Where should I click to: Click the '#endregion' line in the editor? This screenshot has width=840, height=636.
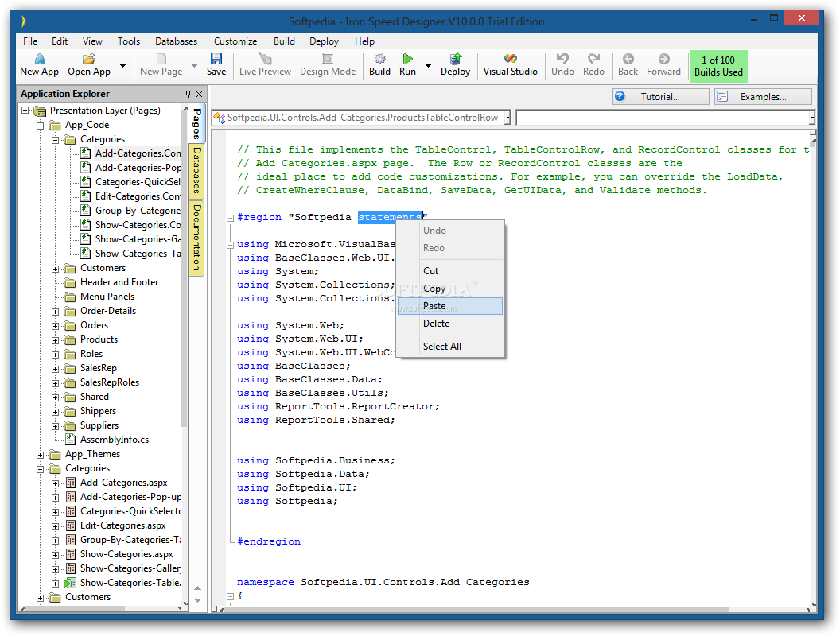tap(269, 541)
